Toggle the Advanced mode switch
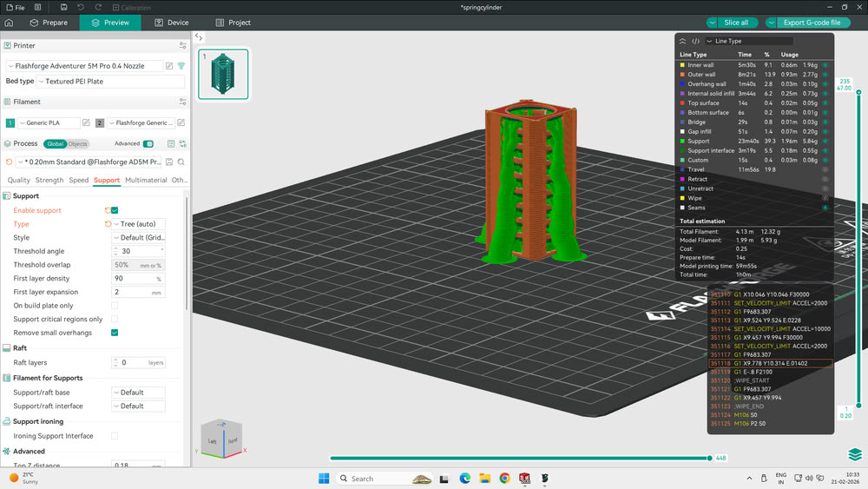 click(148, 144)
